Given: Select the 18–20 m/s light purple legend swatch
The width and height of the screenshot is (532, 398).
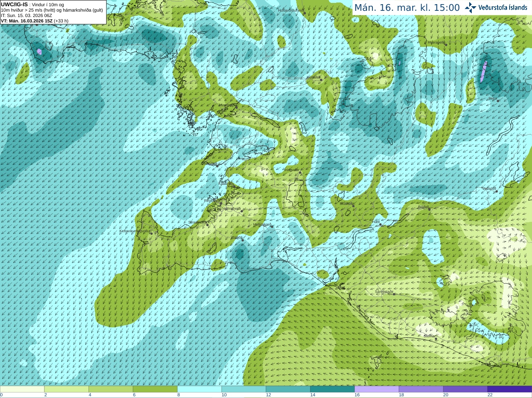Looking at the screenshot, I should 421,389.
